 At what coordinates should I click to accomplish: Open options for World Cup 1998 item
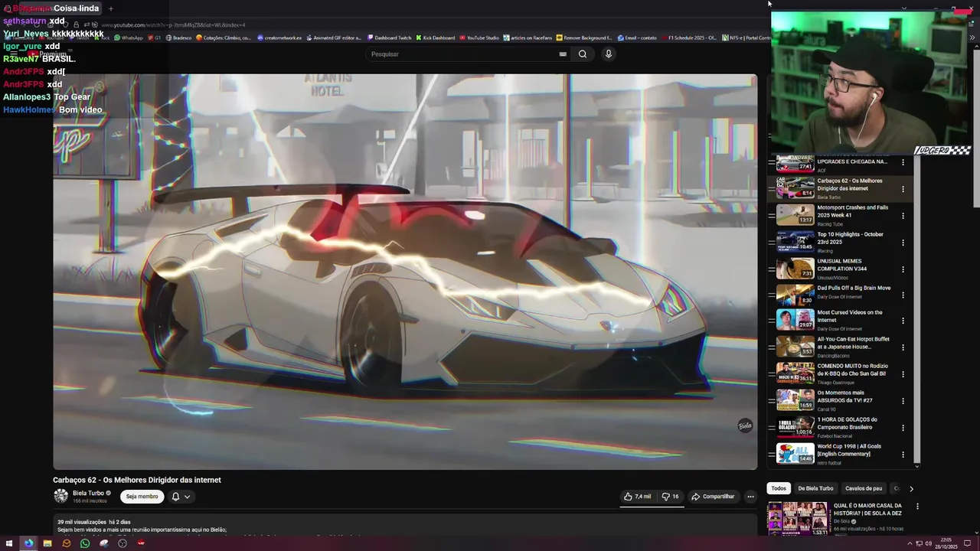903,455
